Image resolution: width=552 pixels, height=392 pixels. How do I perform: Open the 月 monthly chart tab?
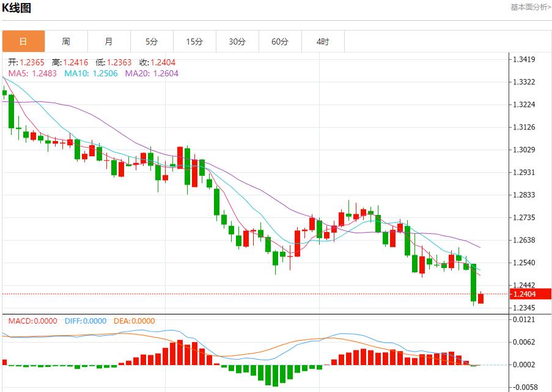109,42
